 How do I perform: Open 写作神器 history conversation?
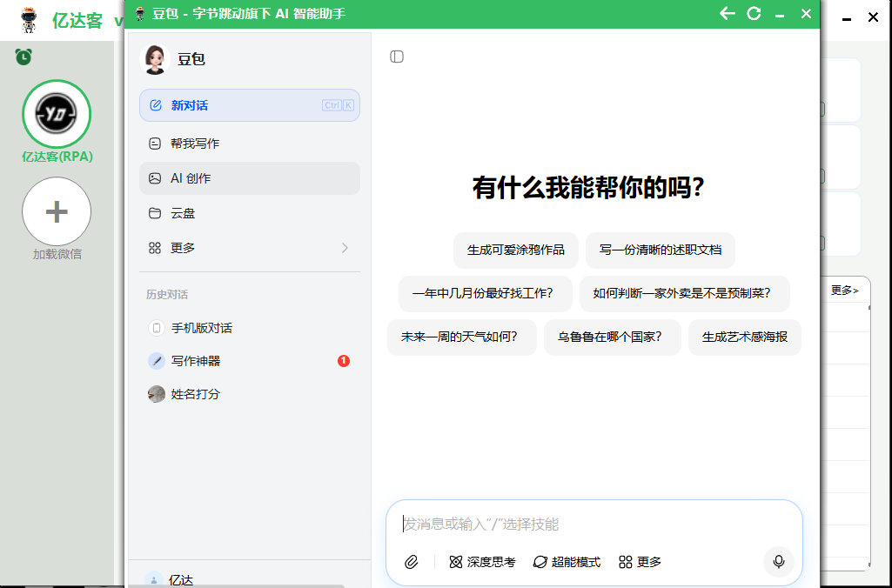[196, 361]
